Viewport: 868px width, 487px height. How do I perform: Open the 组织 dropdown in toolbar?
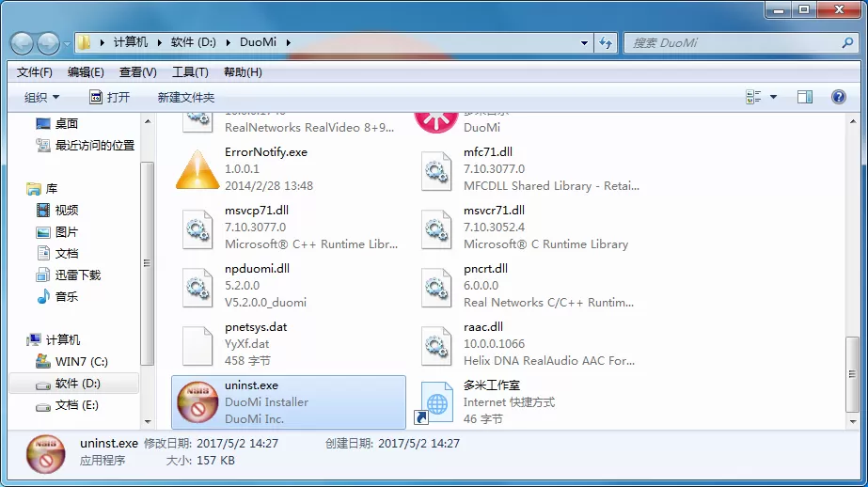(x=41, y=98)
